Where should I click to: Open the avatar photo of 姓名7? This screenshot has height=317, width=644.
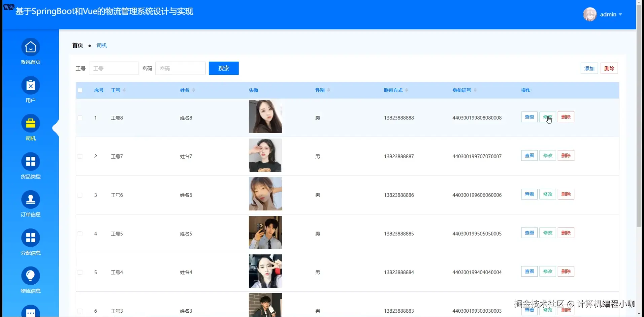(x=265, y=155)
